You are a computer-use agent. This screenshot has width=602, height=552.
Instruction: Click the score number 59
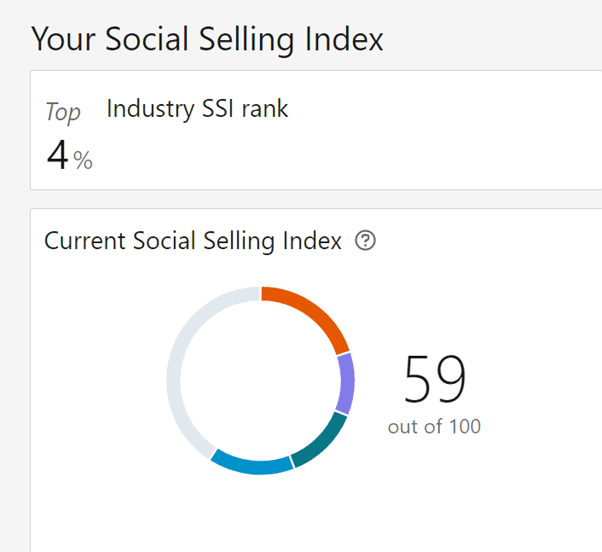coord(435,379)
